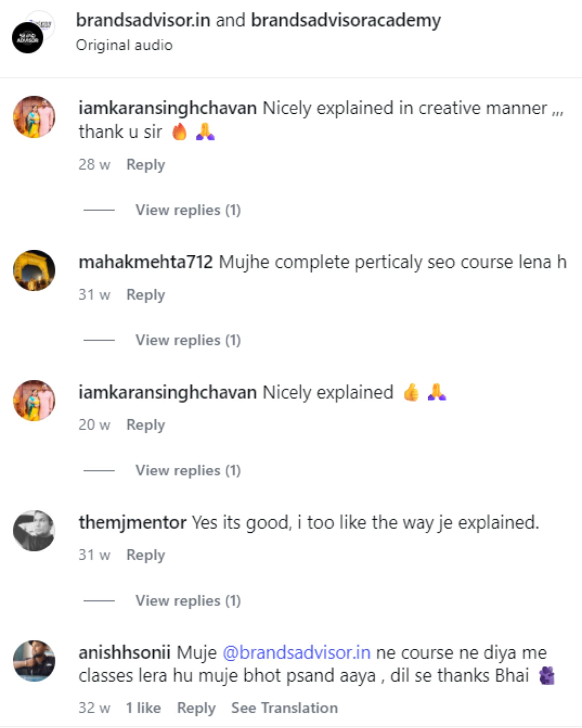Open the @brandsadvisor.in mention in anishhsonii's comment
Screen dimensions: 582x728
pyautogui.click(x=296, y=653)
